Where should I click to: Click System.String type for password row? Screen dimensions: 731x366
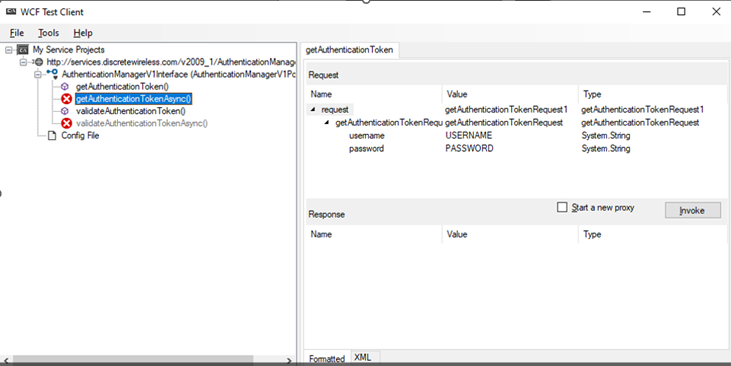click(606, 149)
